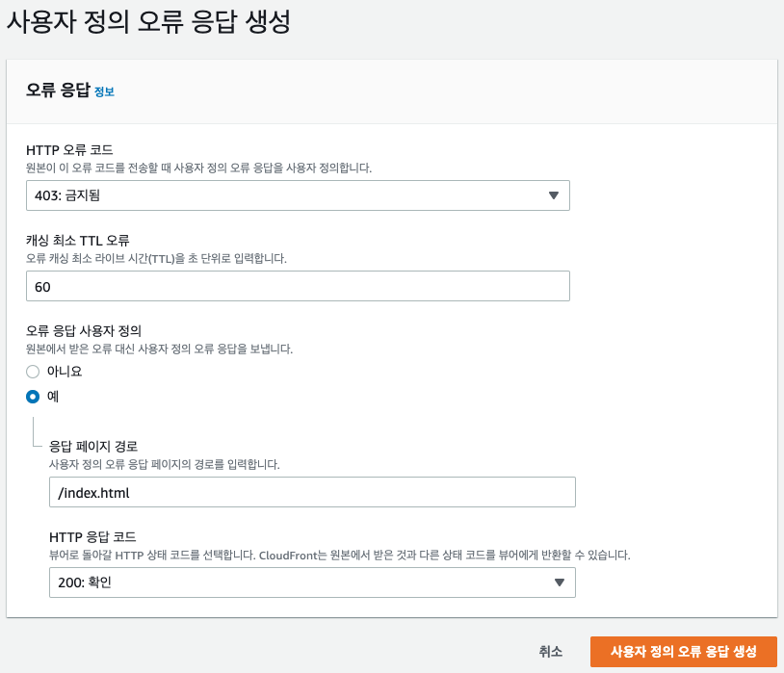Click the 오류 응답 사용자 정의 label
This screenshot has width=784, height=673.
(x=84, y=330)
